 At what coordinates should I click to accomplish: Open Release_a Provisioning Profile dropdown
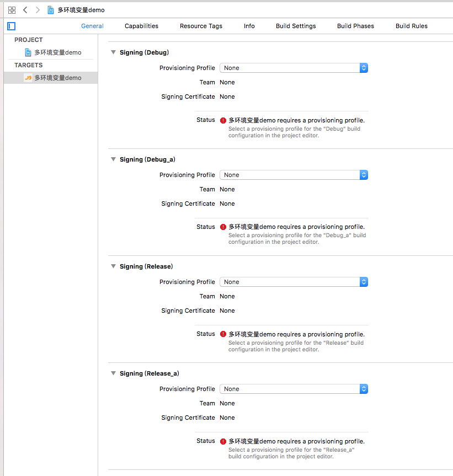[294, 389]
